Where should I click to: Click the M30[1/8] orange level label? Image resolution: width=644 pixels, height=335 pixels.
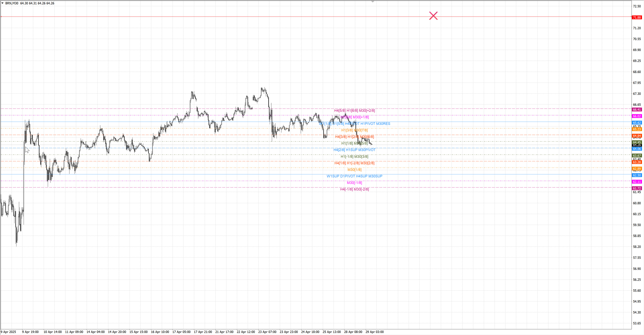(x=354, y=170)
